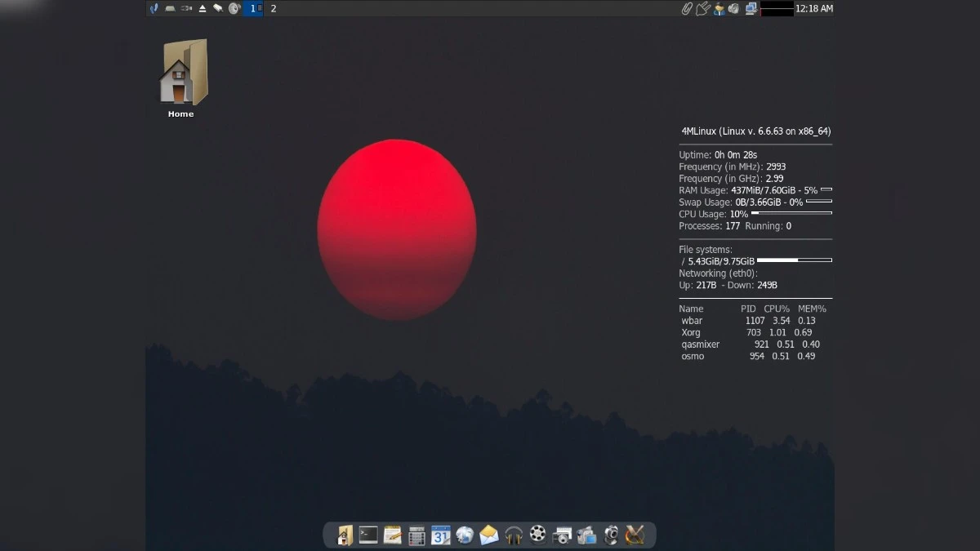Open the printer status icon in the tray
Screen dimensions: 980x551
[x=751, y=9]
